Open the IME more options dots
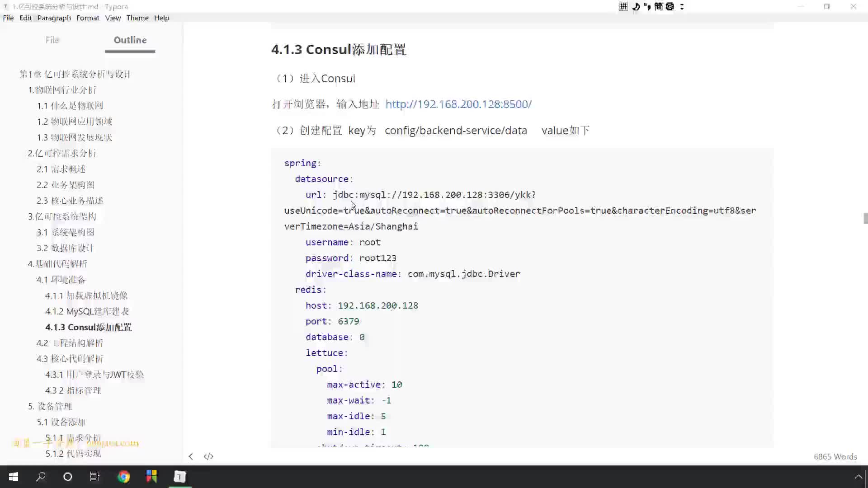Image resolution: width=868 pixels, height=488 pixels. click(x=682, y=6)
